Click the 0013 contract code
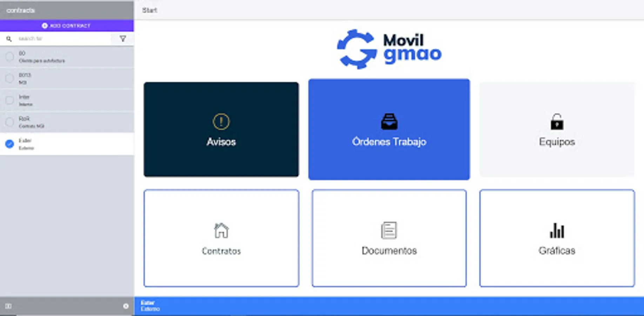 [x=25, y=75]
